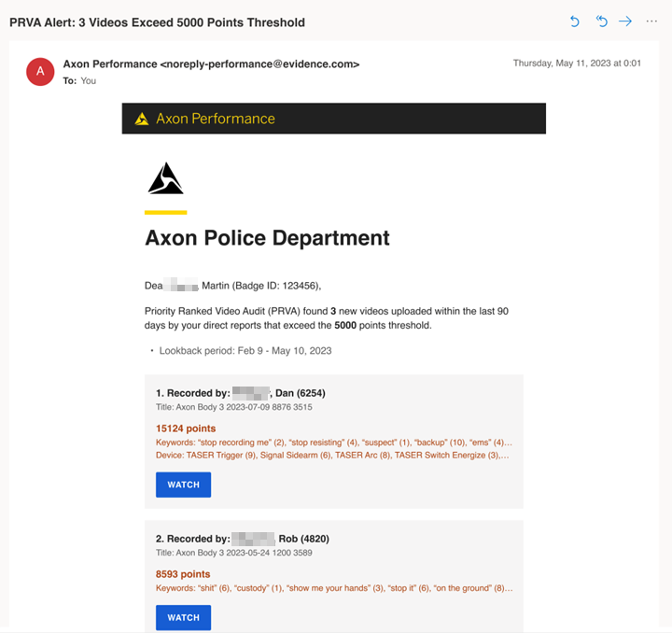Select title Axon Body 3 2023-07-09
This screenshot has height=633, width=672.
(234, 408)
